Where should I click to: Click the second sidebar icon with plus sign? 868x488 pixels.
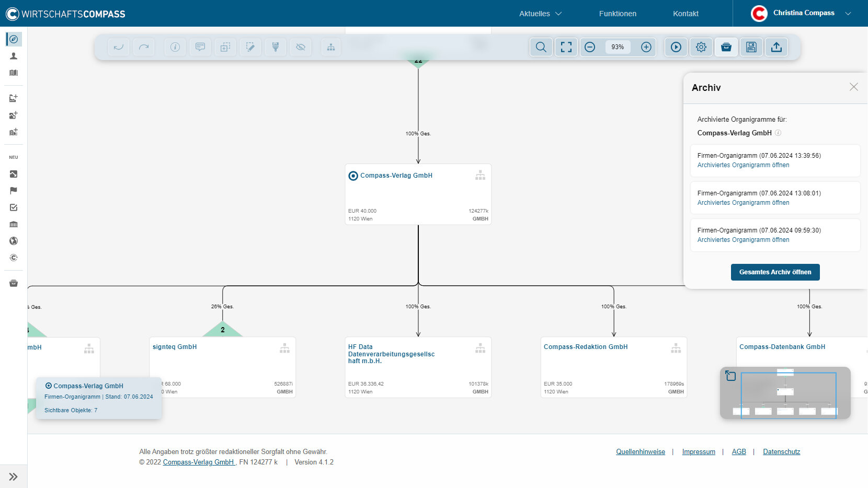tap(14, 115)
